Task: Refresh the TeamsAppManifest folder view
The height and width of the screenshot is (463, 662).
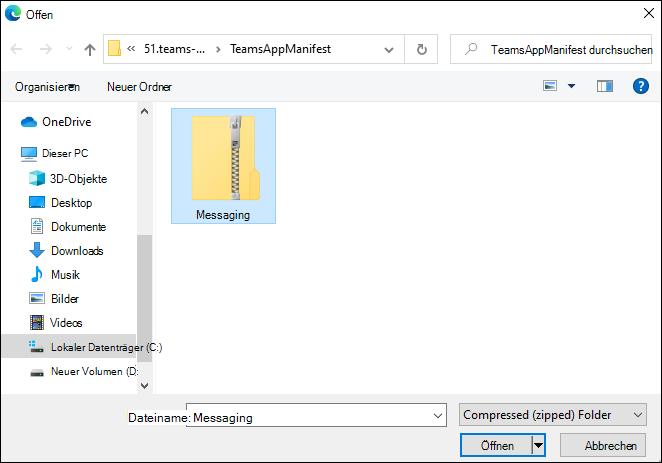Action: tap(421, 49)
